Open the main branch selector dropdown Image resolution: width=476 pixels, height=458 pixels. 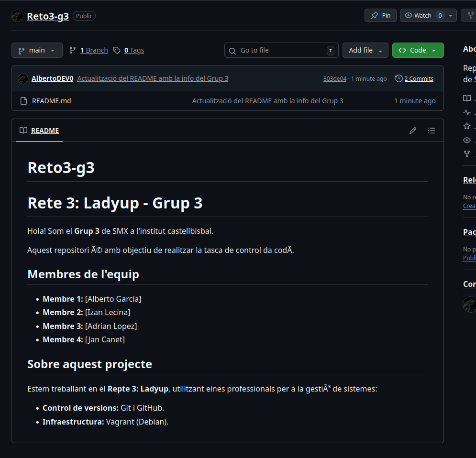37,50
